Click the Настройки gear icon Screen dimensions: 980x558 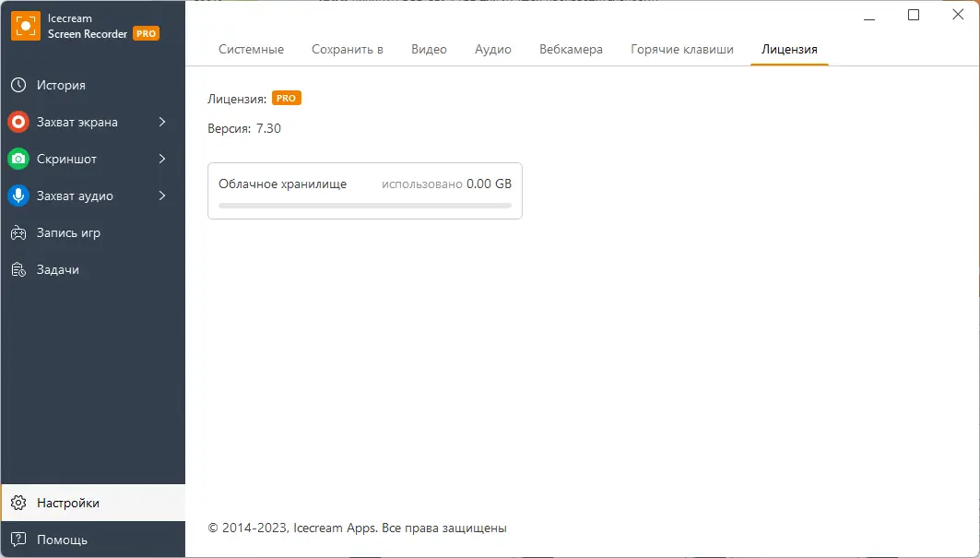click(18, 503)
